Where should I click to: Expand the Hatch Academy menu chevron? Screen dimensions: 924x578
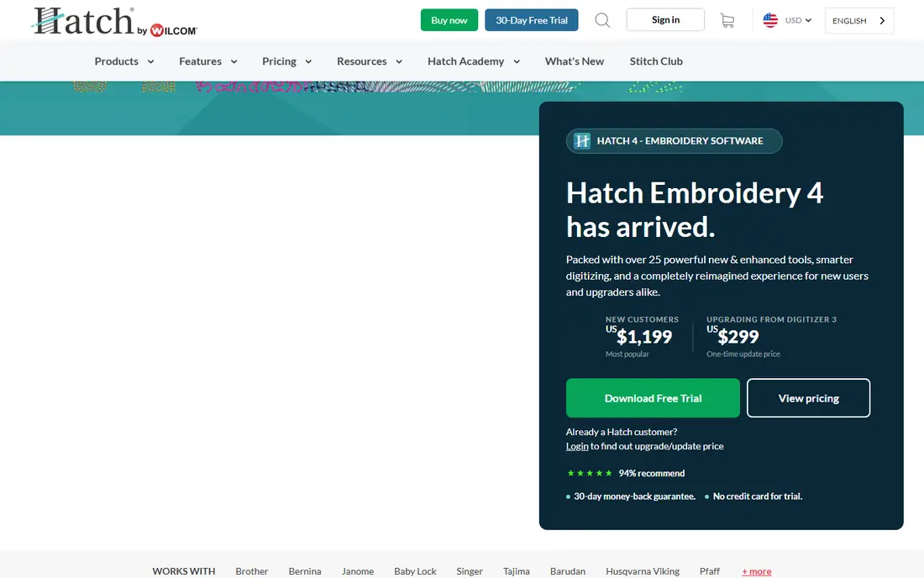[x=517, y=61]
